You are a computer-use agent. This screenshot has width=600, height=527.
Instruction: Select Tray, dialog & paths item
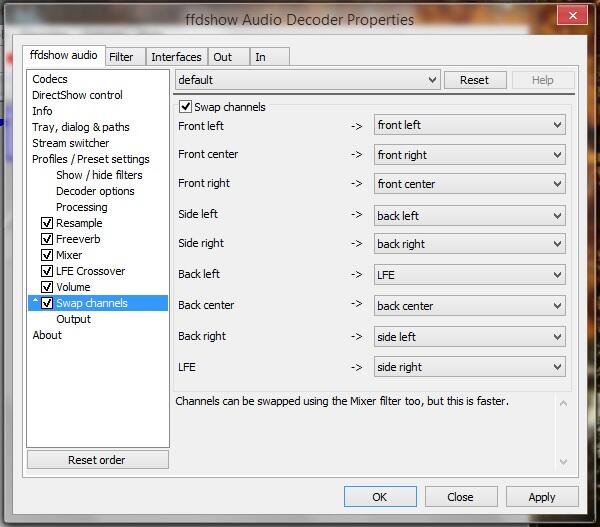[x=81, y=127]
